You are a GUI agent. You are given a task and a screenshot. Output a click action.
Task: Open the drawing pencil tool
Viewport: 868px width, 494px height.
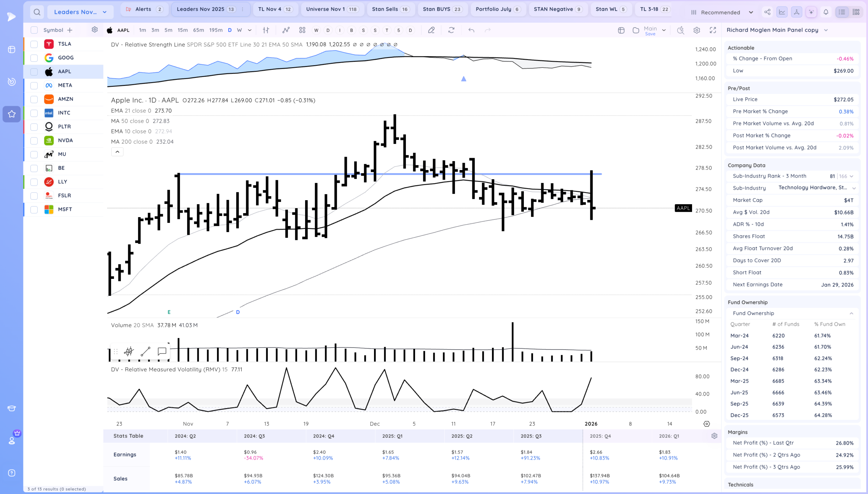(x=431, y=30)
